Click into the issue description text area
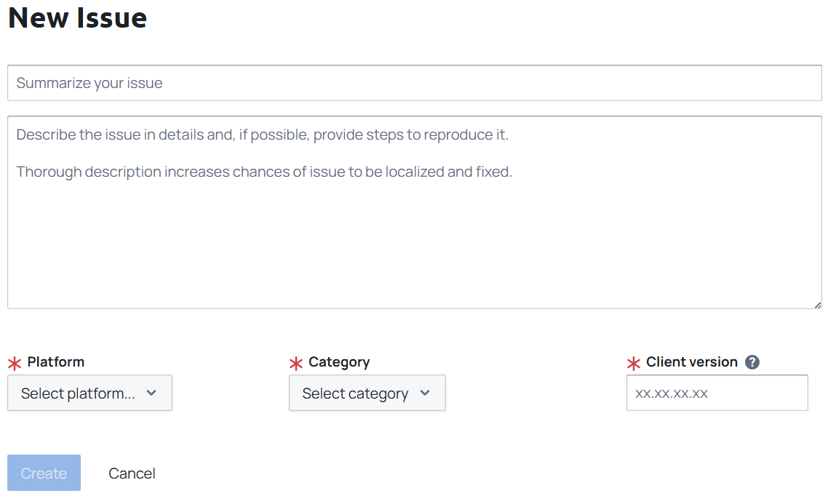 (x=415, y=212)
